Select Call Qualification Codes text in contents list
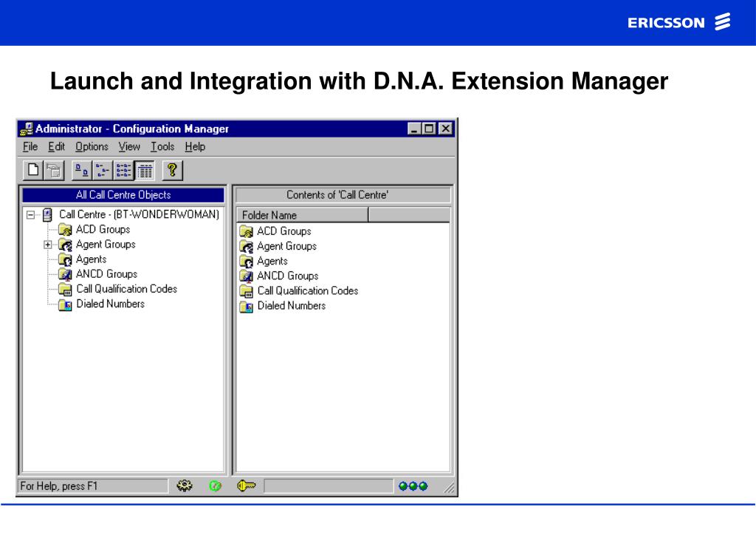This screenshot has height=535, width=756. click(308, 291)
